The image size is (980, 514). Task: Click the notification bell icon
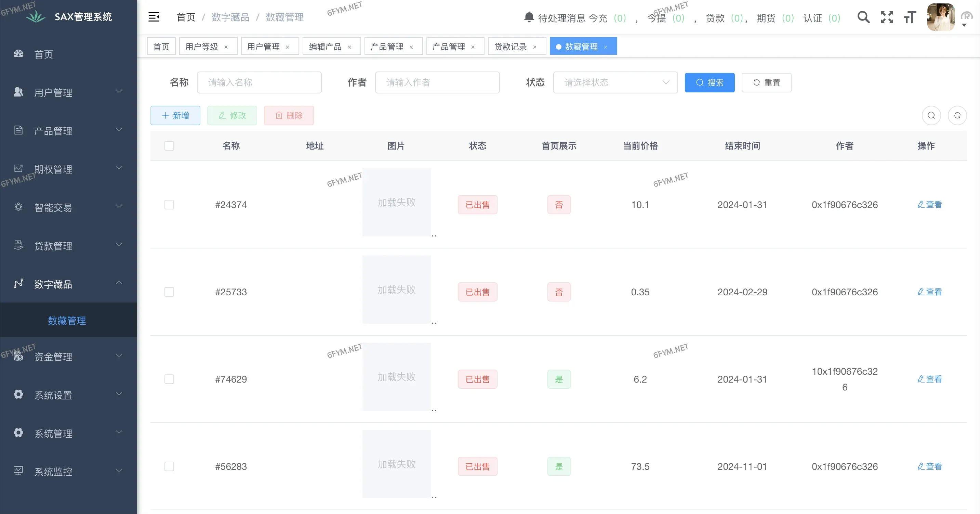529,17
